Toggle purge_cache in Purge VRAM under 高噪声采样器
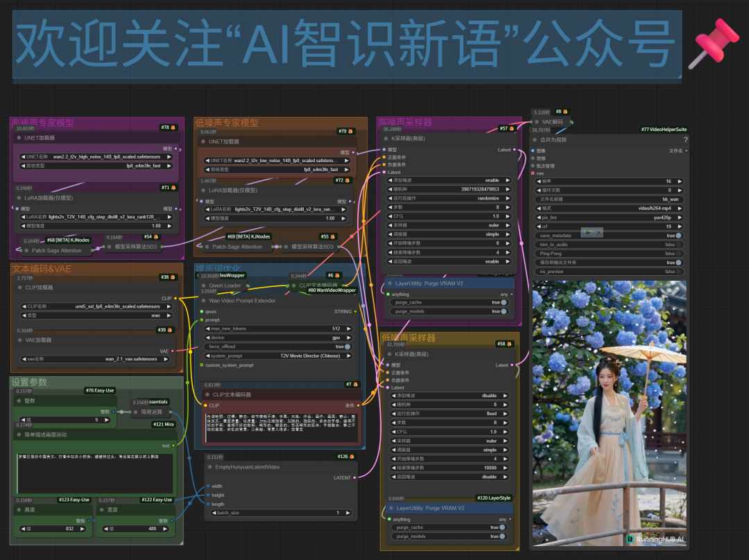 point(503,302)
